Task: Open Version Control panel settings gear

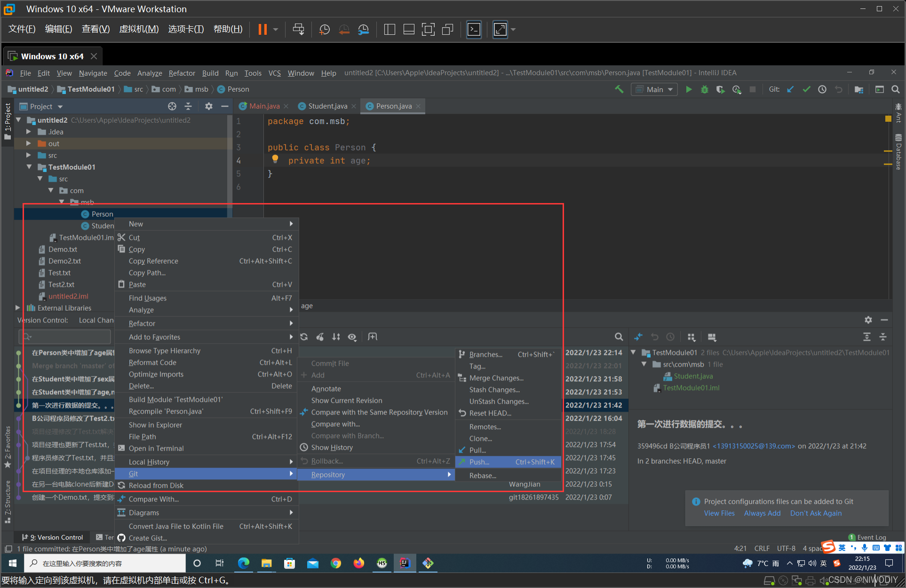Action: pos(868,320)
